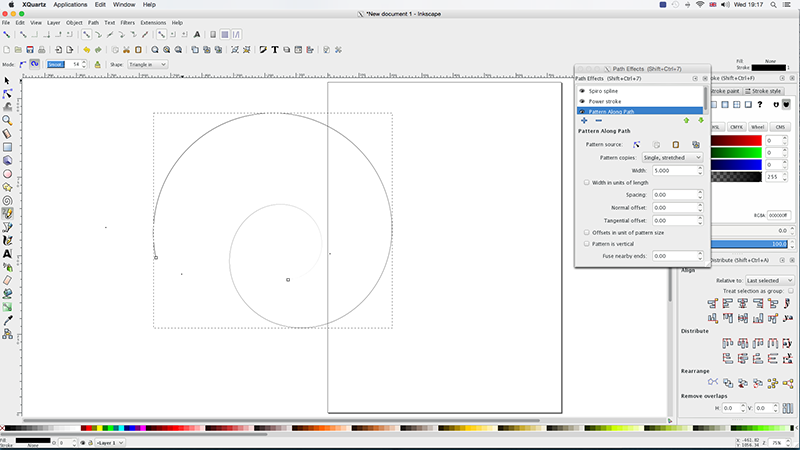Select the Pencil freehand tool
Viewport: 800px width, 450px height.
7,214
